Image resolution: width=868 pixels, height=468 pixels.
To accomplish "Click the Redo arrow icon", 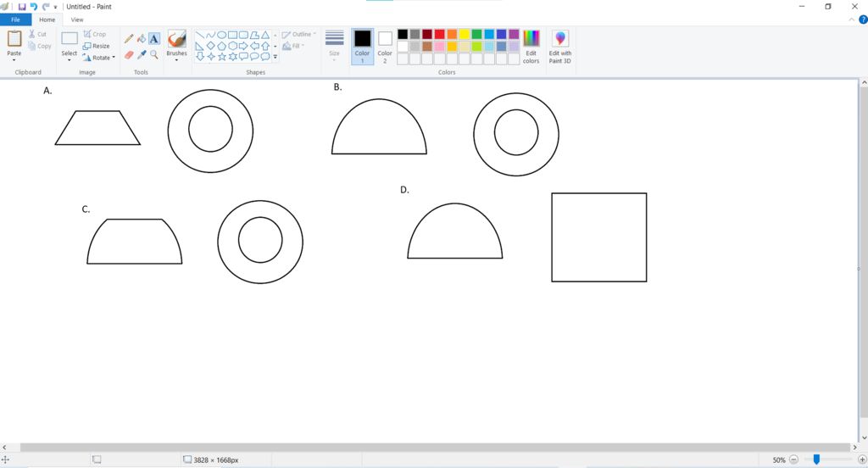I will [46, 7].
